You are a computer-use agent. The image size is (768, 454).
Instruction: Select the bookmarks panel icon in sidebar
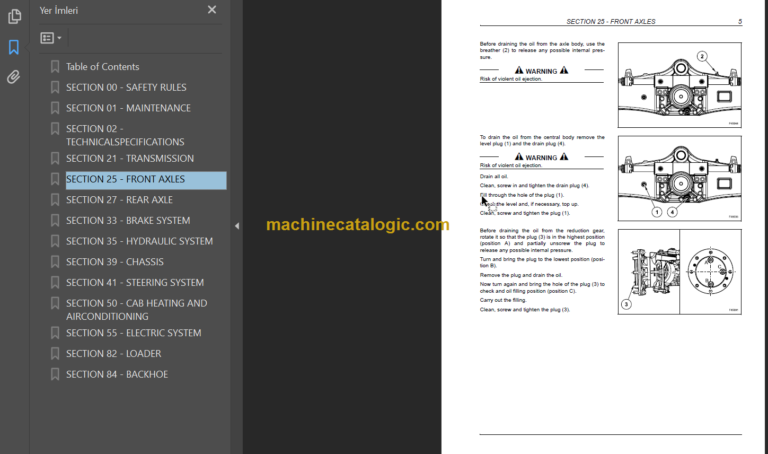(x=14, y=48)
